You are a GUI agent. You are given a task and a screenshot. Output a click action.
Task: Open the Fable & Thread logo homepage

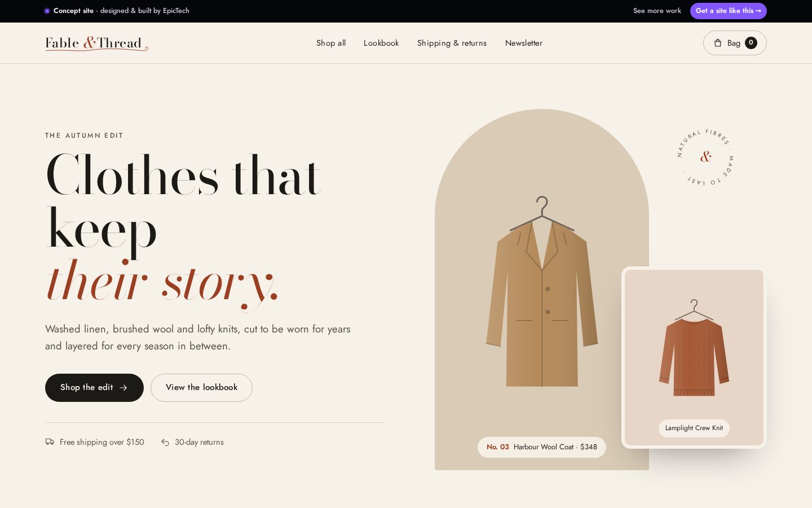point(96,43)
